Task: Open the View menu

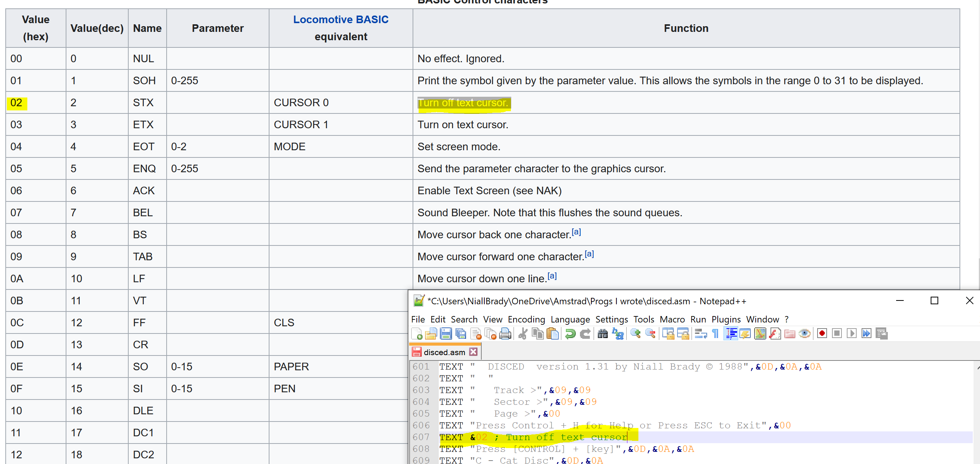Action: pos(493,319)
